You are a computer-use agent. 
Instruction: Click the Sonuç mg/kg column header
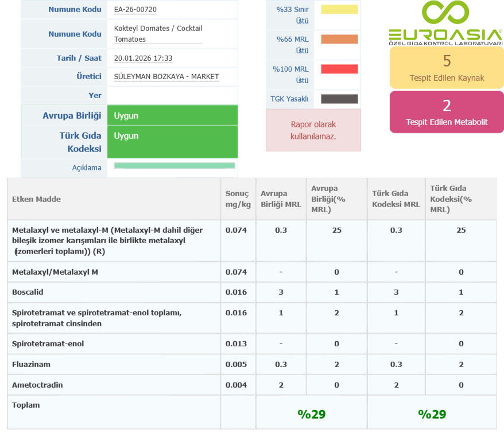[237, 199]
